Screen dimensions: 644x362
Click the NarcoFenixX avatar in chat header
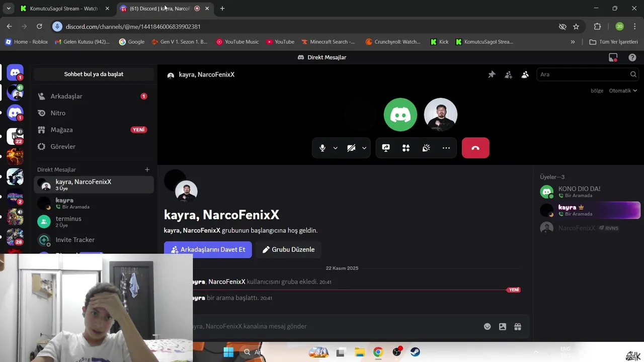pos(171,75)
